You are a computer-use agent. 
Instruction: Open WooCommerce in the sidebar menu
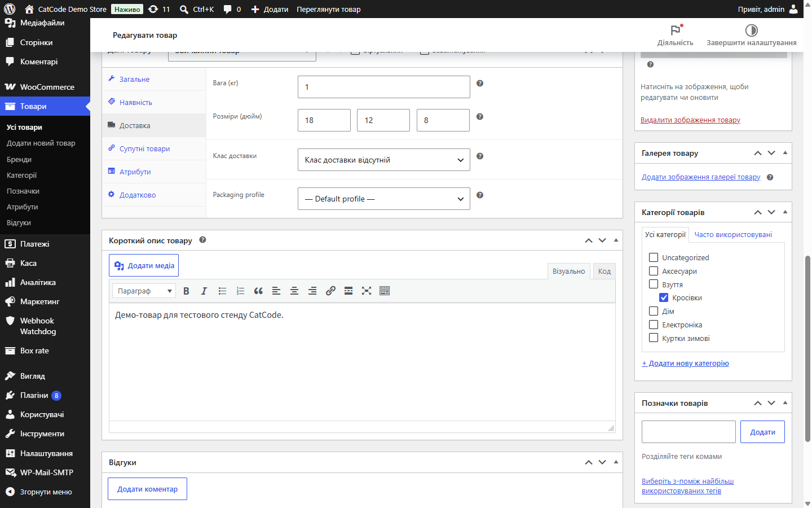[x=45, y=87]
